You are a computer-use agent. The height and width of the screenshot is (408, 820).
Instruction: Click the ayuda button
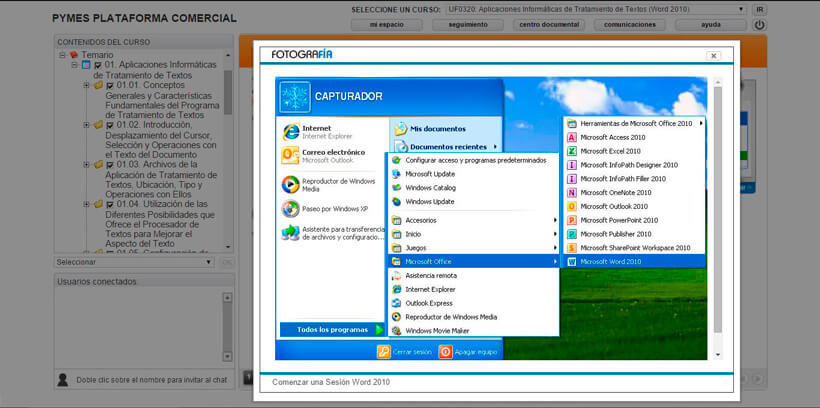click(x=711, y=25)
